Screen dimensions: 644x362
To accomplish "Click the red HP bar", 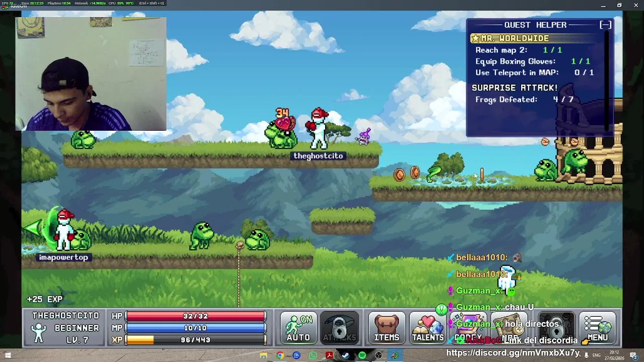I will (x=195, y=316).
